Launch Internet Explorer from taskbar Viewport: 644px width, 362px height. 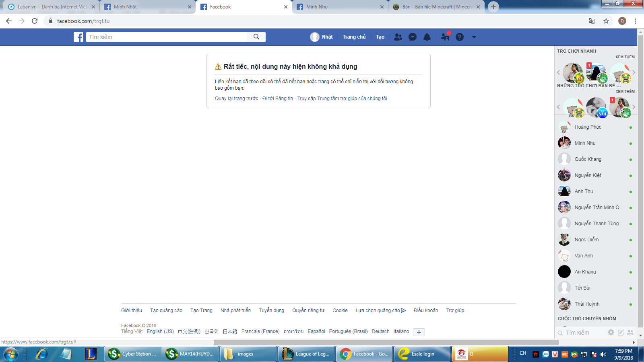(42, 354)
